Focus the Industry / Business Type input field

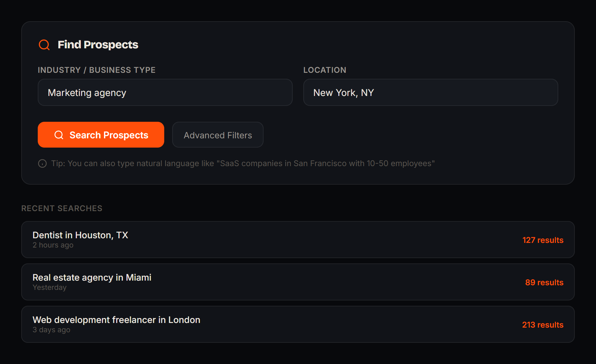point(165,93)
